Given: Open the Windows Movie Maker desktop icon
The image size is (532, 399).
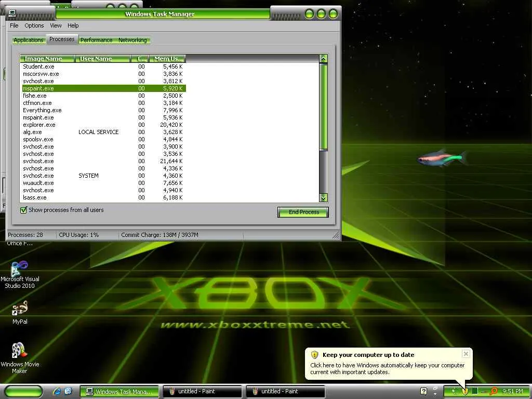Looking at the screenshot, I should click(20, 357).
